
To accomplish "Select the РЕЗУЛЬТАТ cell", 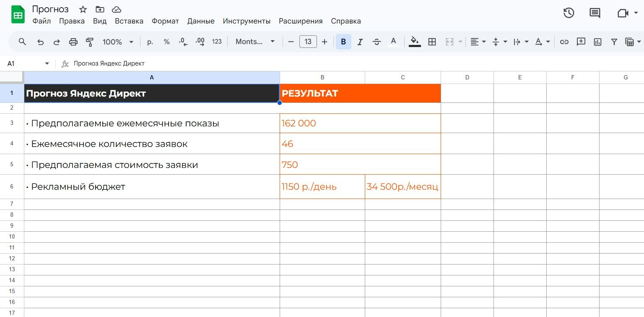I will tap(360, 93).
